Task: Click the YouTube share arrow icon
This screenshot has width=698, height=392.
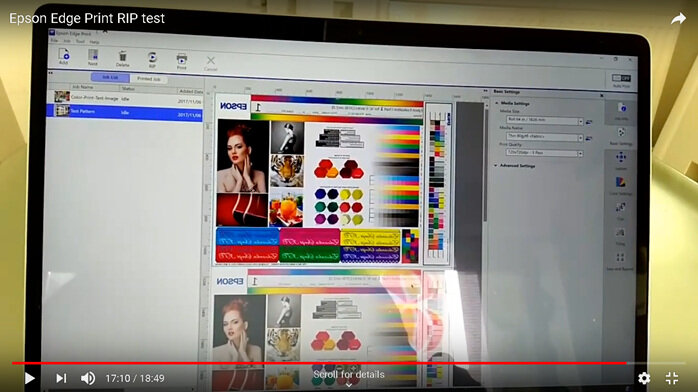Action: coord(678,19)
